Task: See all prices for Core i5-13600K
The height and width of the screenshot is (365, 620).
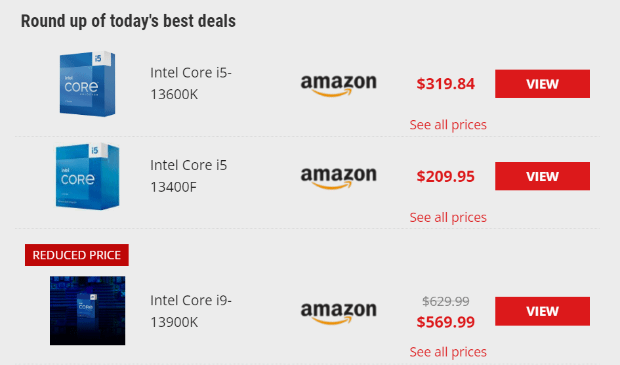Action: click(448, 125)
